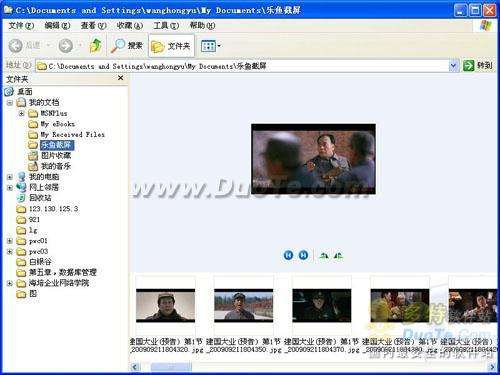Image resolution: width=500 pixels, height=375 pixels.
Task: Click the next image filmstrip button
Action: [303, 255]
